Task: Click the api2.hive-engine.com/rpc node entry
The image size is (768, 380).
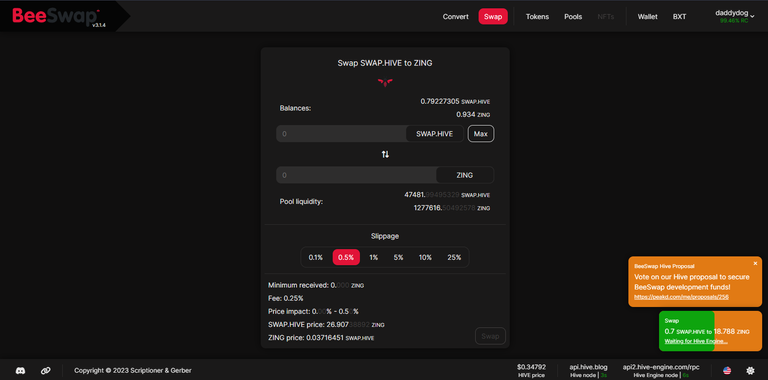Action: tap(661, 371)
